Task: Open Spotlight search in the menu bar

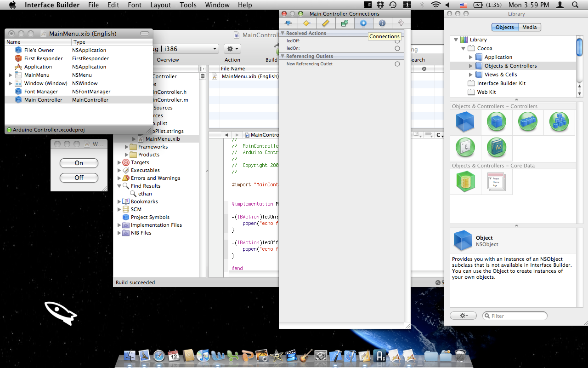Action: point(575,5)
